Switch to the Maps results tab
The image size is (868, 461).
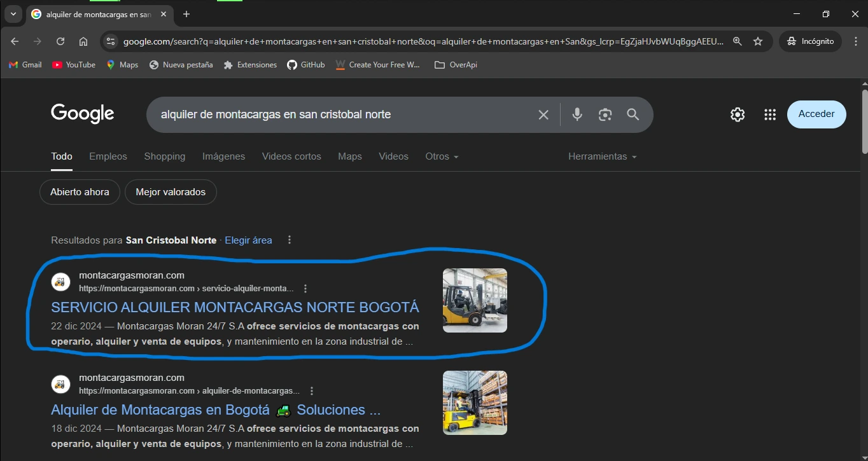coord(350,156)
